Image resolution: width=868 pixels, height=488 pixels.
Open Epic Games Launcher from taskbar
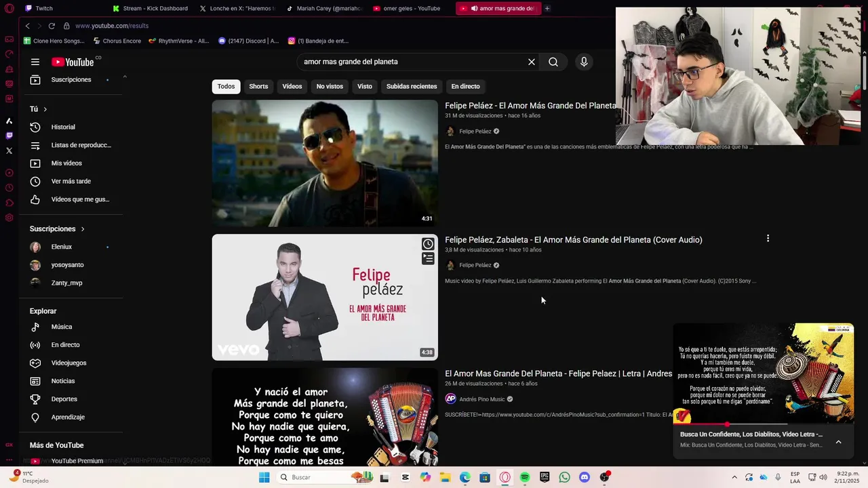click(545, 477)
